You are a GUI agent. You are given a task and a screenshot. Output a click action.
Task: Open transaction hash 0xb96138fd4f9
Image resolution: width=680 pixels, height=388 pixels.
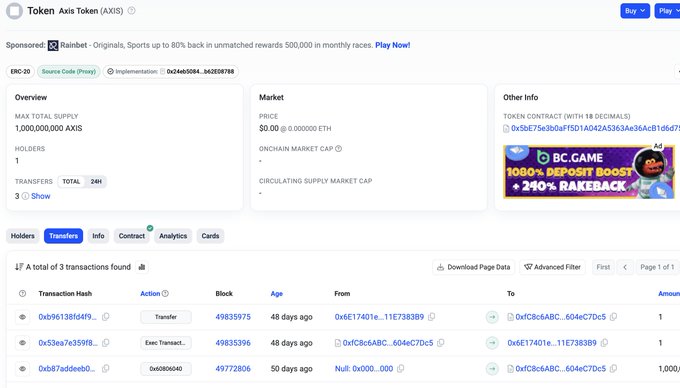(x=68, y=317)
